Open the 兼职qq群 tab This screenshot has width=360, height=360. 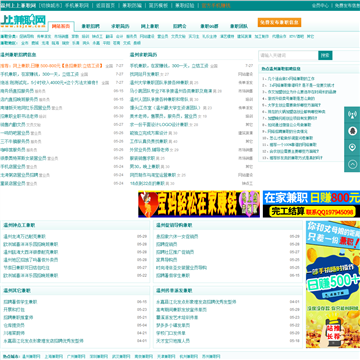click(209, 26)
